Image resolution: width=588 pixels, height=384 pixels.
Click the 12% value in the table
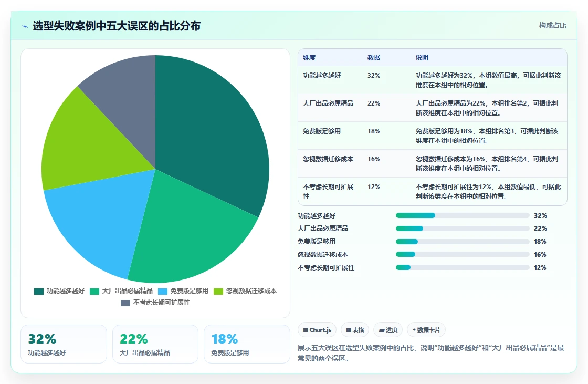(x=374, y=186)
